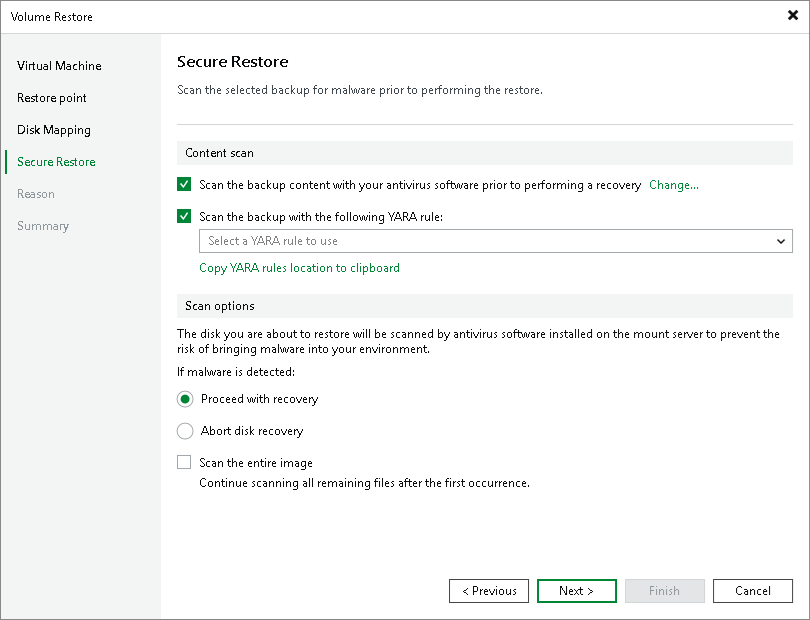The width and height of the screenshot is (810, 620).
Task: Proceed with the Next button
Action: click(576, 591)
